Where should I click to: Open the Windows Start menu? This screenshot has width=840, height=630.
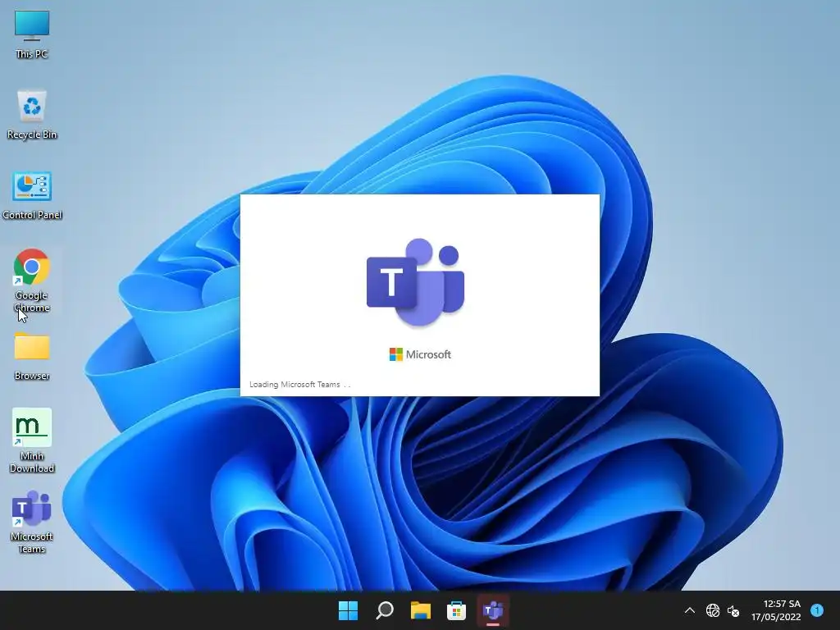pyautogui.click(x=348, y=610)
